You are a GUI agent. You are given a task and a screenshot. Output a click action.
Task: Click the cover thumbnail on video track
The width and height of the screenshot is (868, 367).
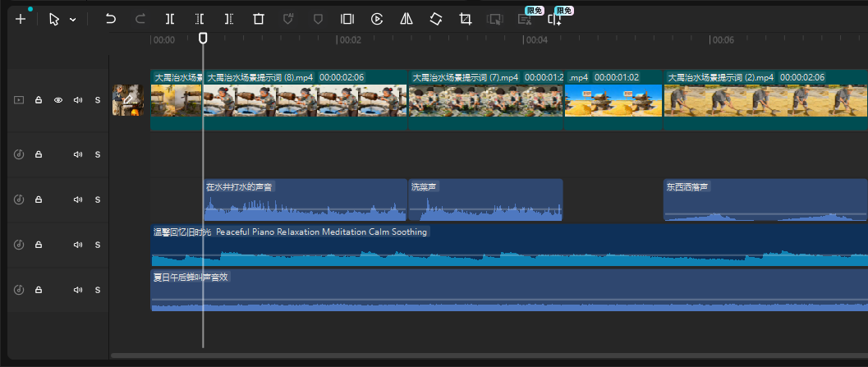[128, 99]
